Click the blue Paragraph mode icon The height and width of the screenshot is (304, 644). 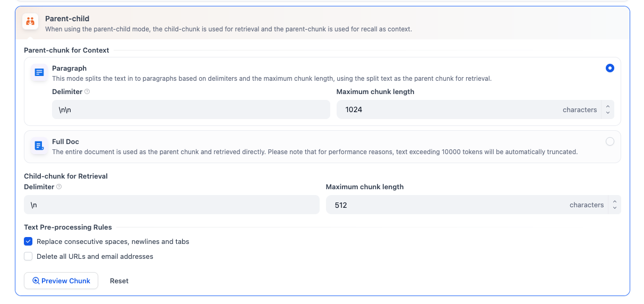click(39, 72)
